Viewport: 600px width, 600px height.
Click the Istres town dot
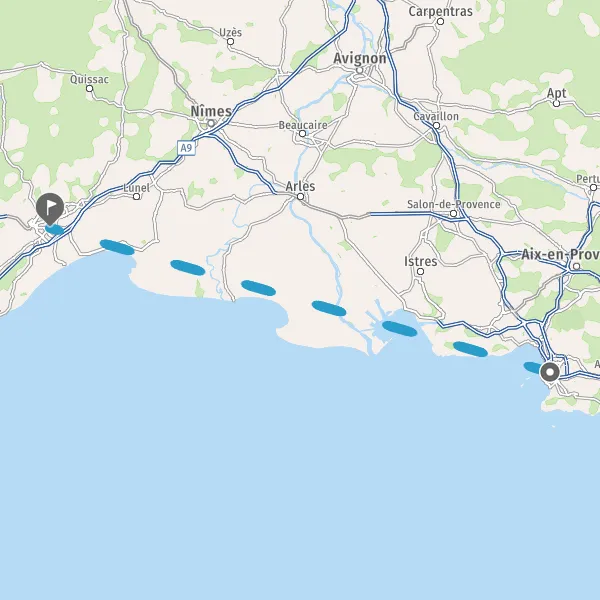click(421, 271)
